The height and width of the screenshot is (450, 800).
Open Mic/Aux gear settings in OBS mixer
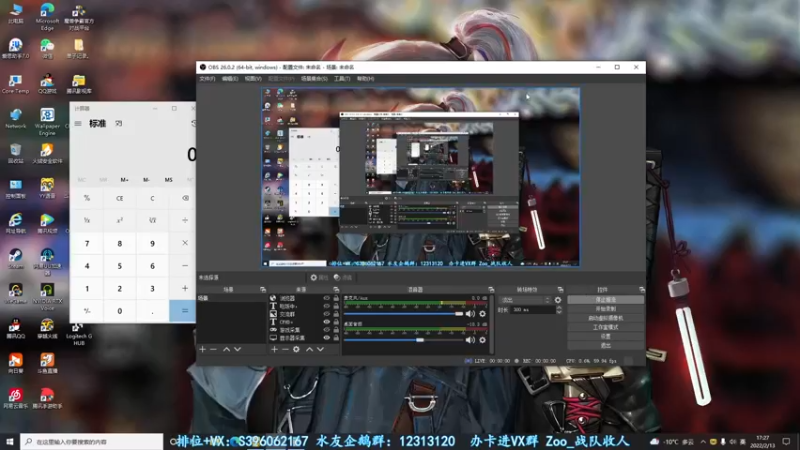click(x=482, y=314)
